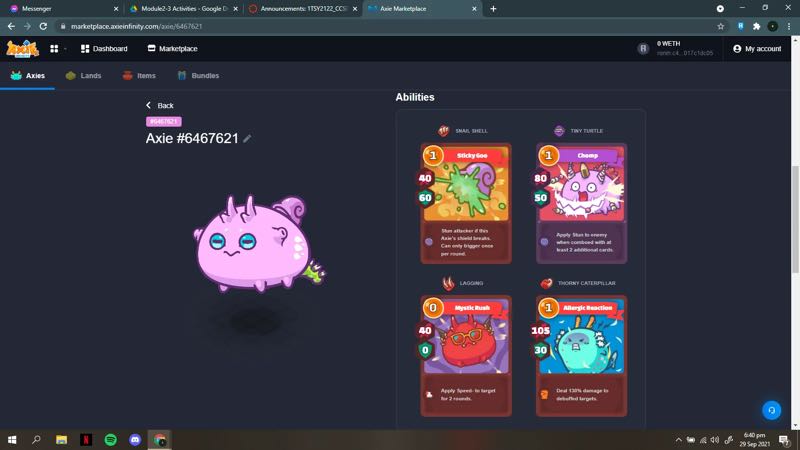The width and height of the screenshot is (800, 450).
Task: Go to the Dashboard page
Action: (x=103, y=48)
